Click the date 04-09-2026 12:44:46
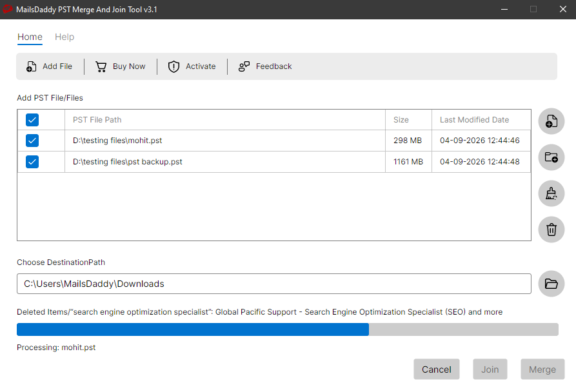 pyautogui.click(x=480, y=141)
